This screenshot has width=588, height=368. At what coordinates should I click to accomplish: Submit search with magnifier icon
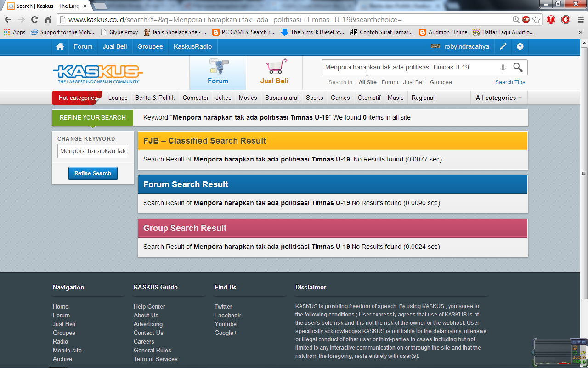coord(518,68)
